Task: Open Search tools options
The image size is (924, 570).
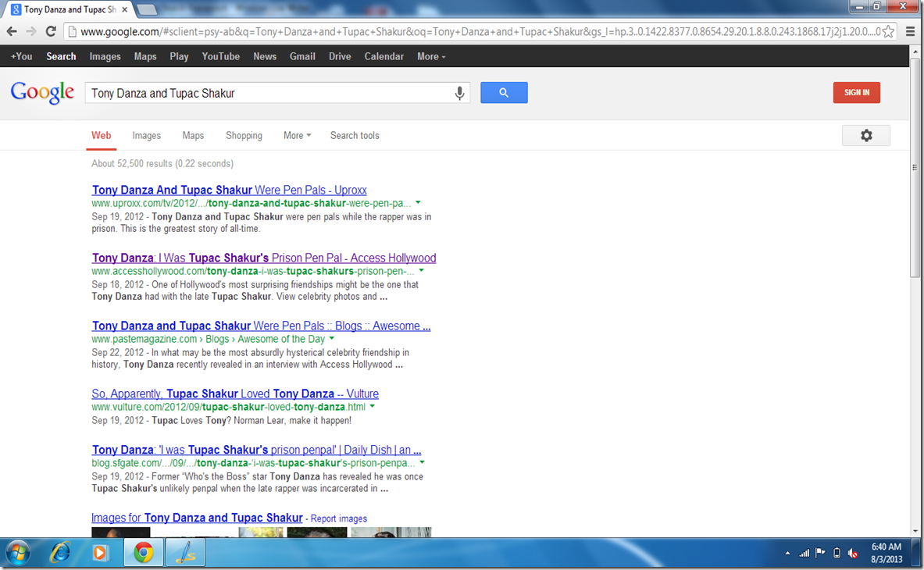Action: coord(354,136)
